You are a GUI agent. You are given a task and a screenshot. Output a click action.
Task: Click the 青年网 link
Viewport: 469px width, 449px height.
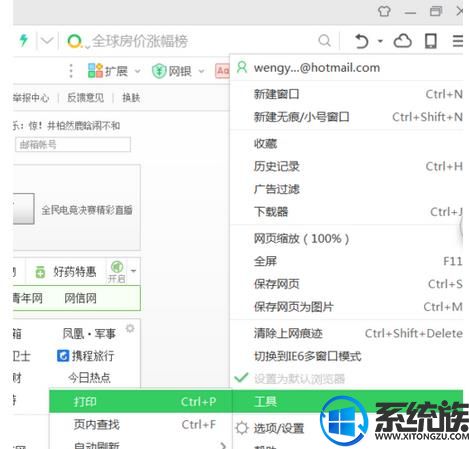click(28, 298)
